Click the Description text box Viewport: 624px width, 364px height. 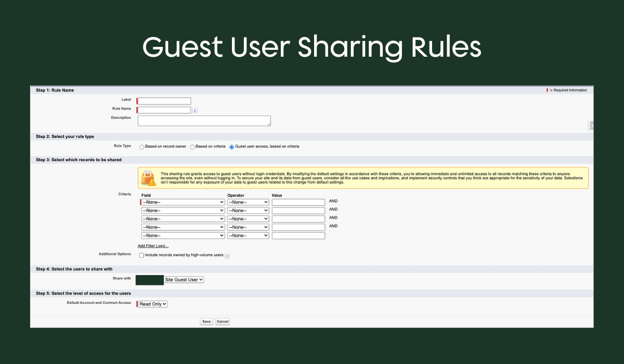click(204, 120)
